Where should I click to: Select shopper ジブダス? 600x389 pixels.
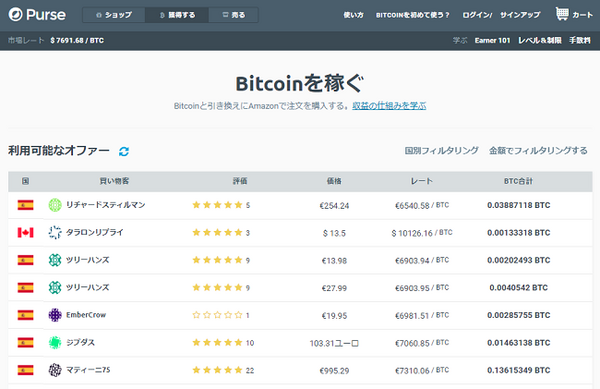point(80,343)
